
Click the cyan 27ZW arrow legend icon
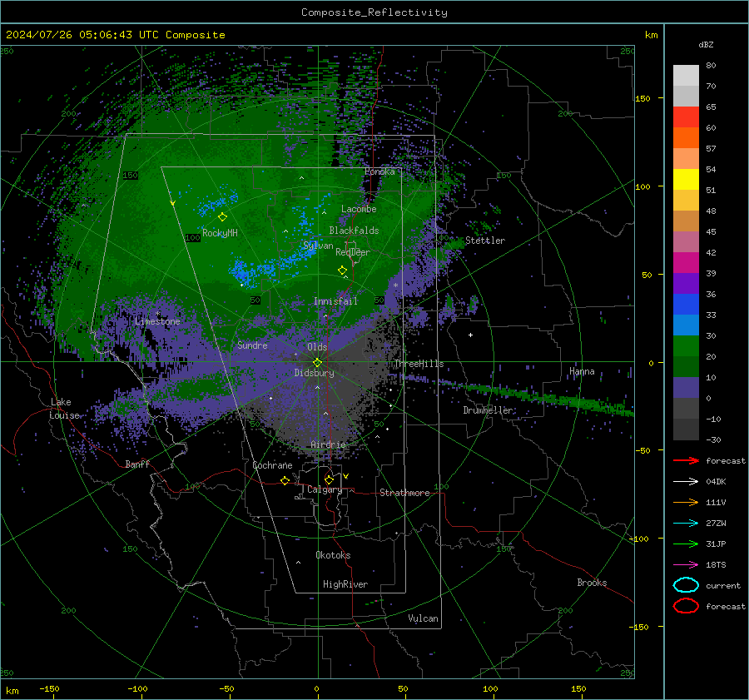(686, 523)
